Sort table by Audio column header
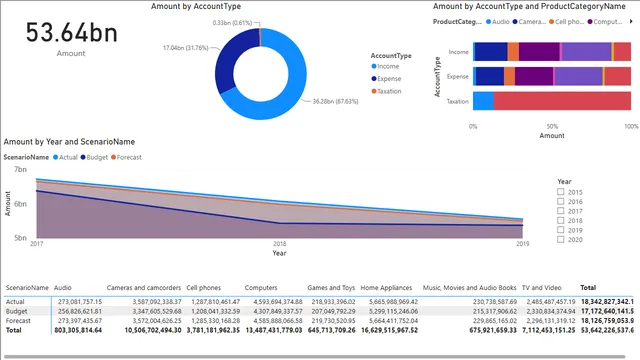 tap(62, 288)
